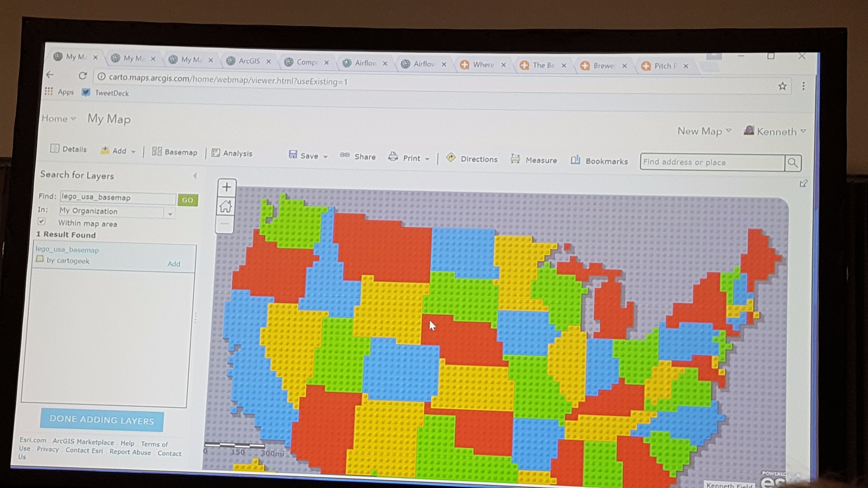Share the map
Viewport: 868px width, 488px height.
358,156
